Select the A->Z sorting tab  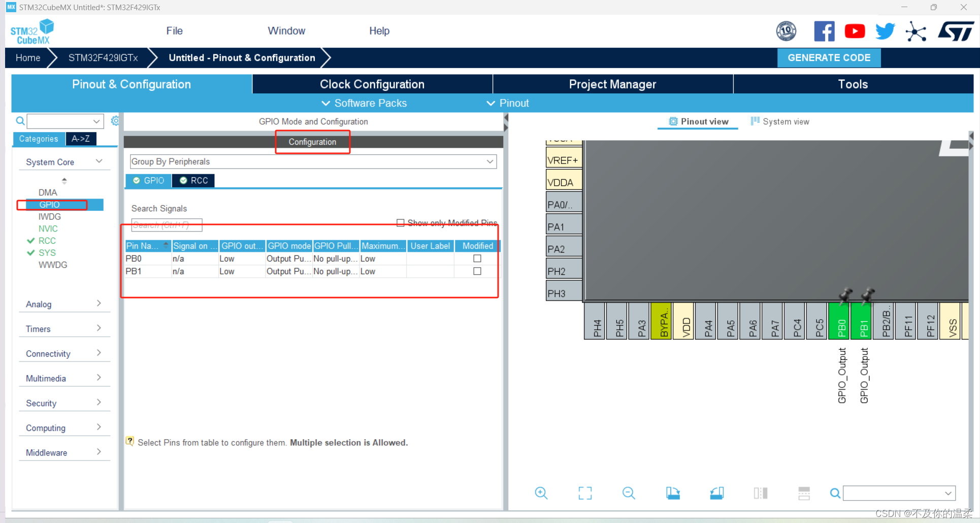point(81,139)
